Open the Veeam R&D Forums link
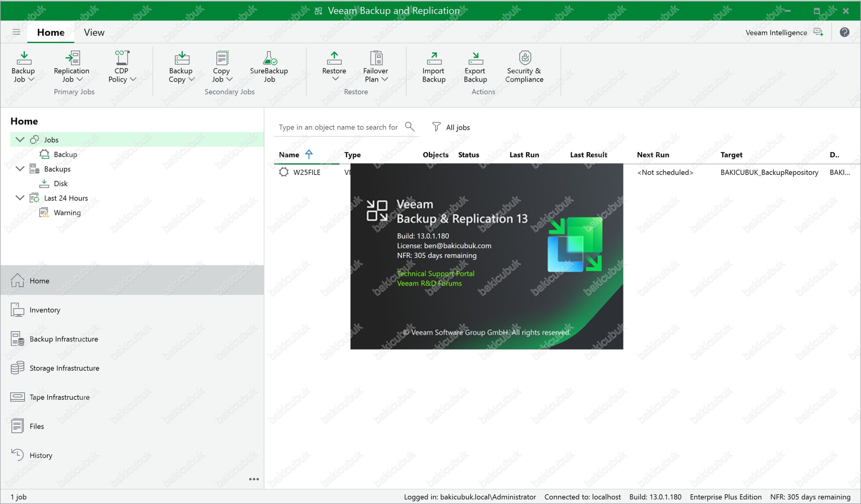The height and width of the screenshot is (504, 861). (429, 283)
